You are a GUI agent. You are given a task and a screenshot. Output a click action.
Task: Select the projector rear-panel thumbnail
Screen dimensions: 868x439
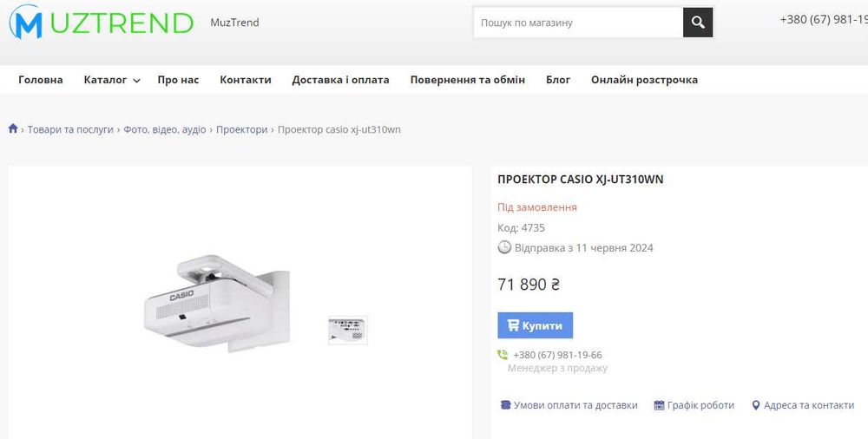tap(348, 330)
